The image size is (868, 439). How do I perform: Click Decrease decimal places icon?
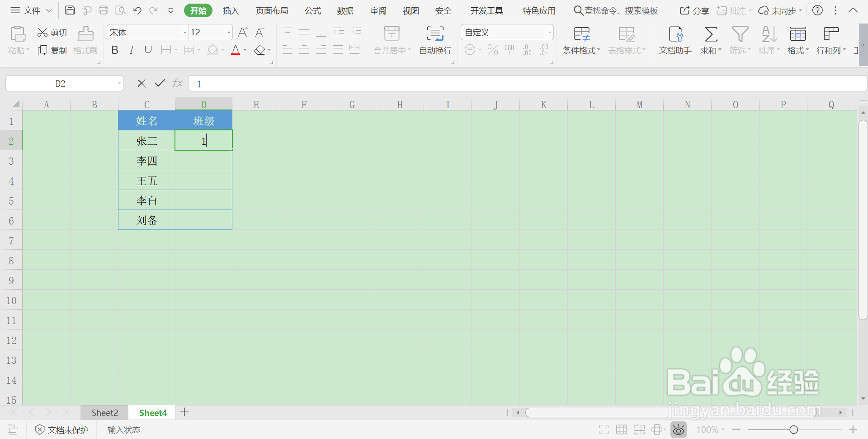[x=544, y=50]
